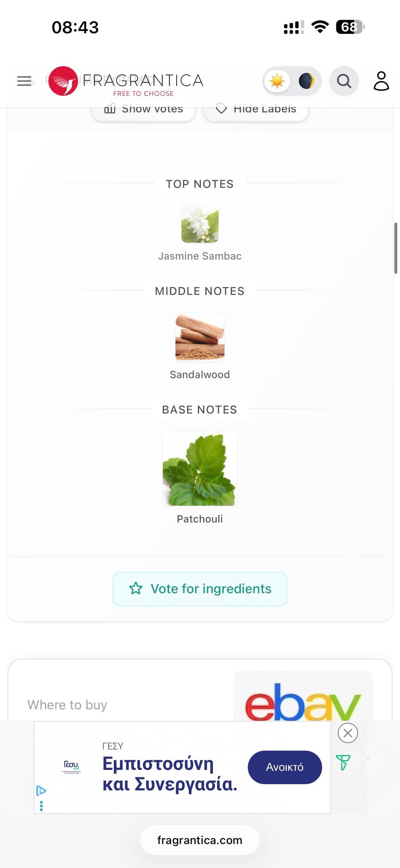Open the hamburger navigation menu
Screen dimensions: 400x868
(x=24, y=81)
